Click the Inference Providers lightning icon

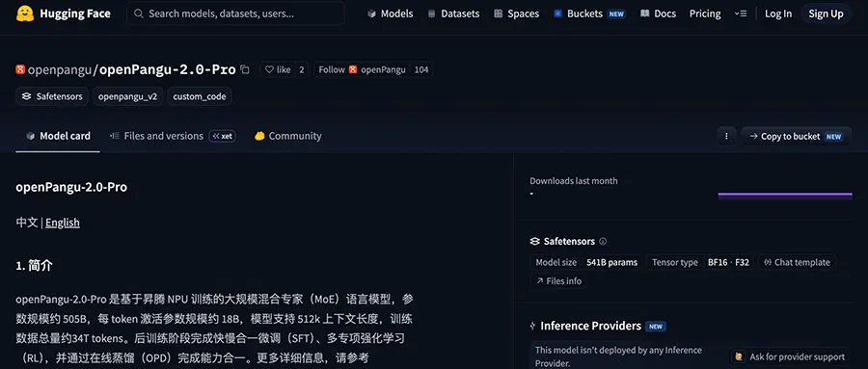pyautogui.click(x=532, y=326)
